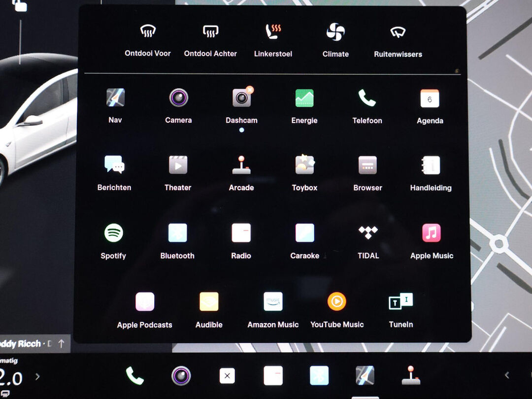
Task: Expand the media player with up arrow
Action: pyautogui.click(x=61, y=344)
